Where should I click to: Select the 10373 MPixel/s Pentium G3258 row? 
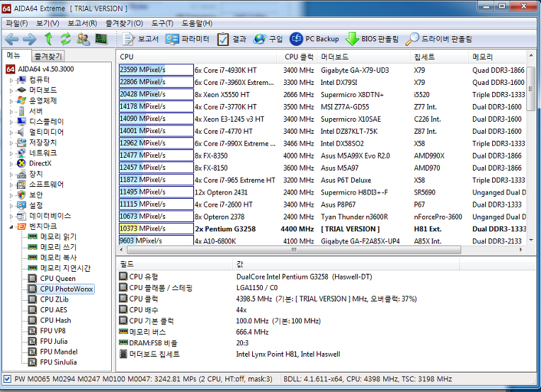pos(323,229)
